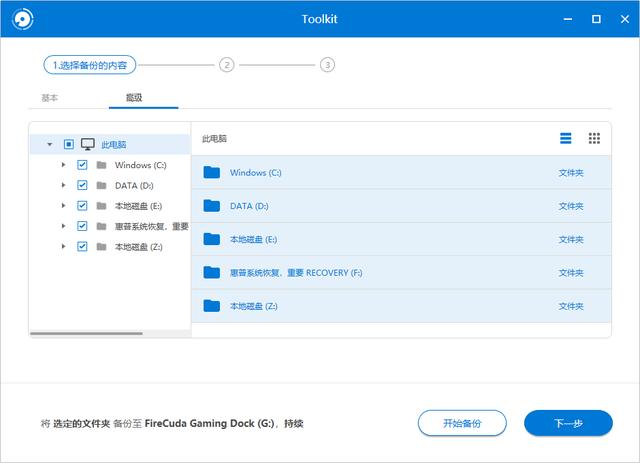Click 本地磁盘 (Z:) folder icon in tree
Screen dimensions: 640x463
coord(101,247)
